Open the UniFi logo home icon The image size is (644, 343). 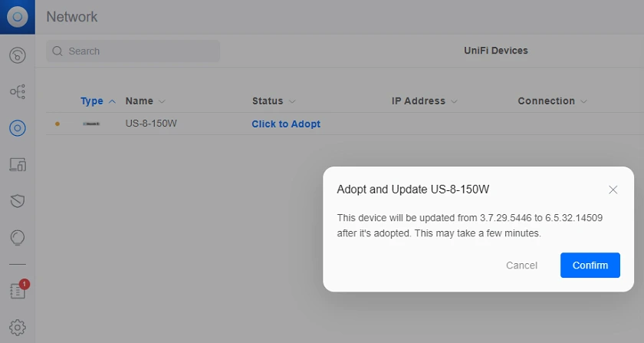pyautogui.click(x=17, y=17)
